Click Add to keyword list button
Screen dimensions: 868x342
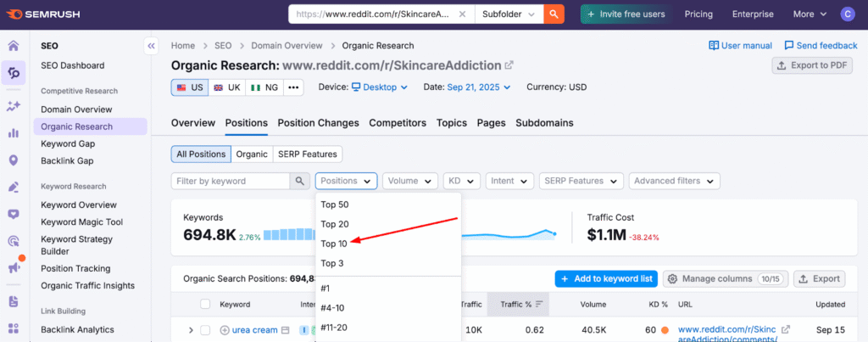click(605, 278)
